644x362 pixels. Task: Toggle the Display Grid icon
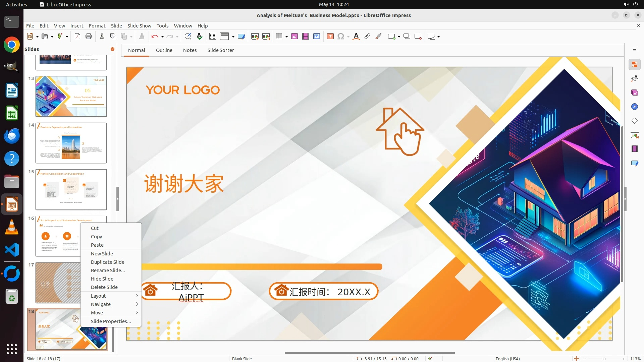[212, 37]
